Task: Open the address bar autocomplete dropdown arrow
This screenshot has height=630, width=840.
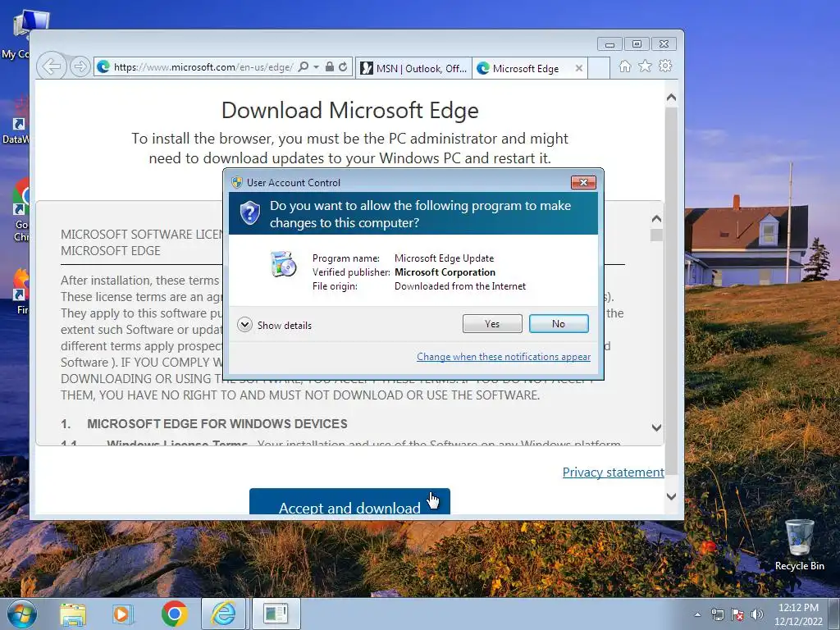Action: [x=316, y=67]
